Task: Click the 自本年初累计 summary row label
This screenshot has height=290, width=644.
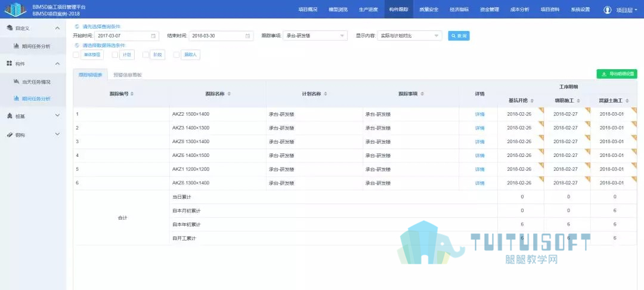Action: [187, 225]
